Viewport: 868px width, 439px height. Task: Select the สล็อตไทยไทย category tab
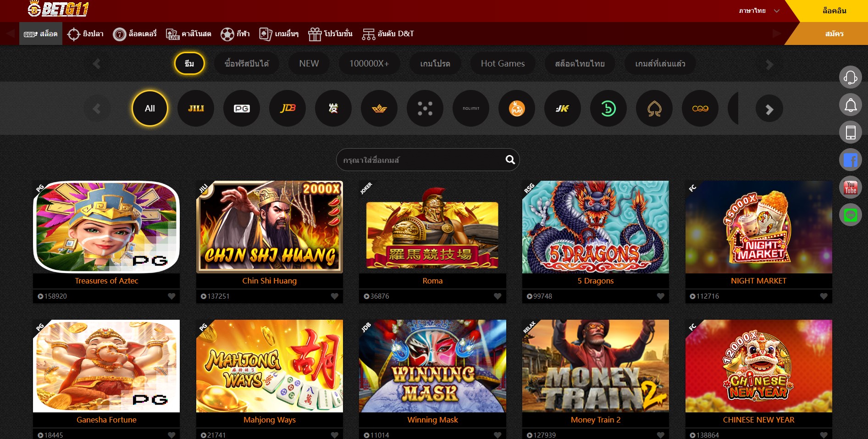pos(580,64)
